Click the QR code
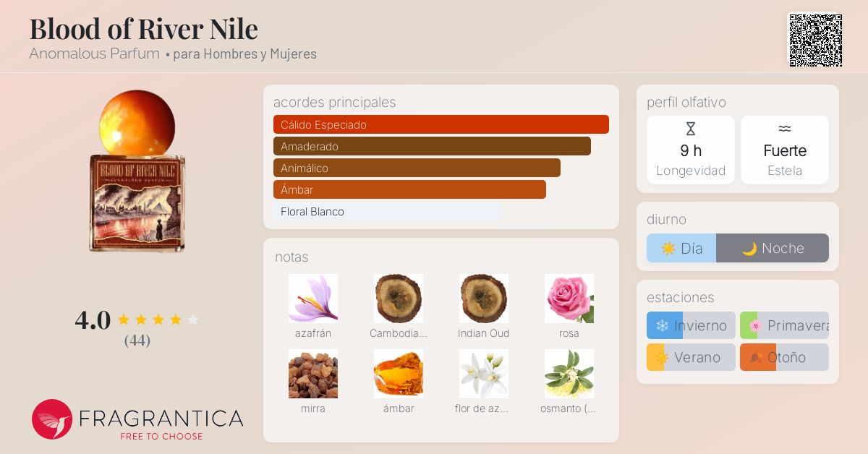 (815, 40)
